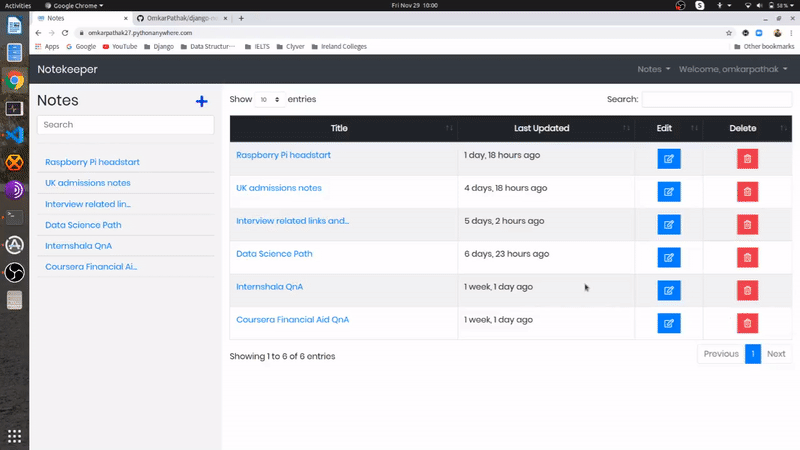Delete the Internshala QnA note

[747, 290]
